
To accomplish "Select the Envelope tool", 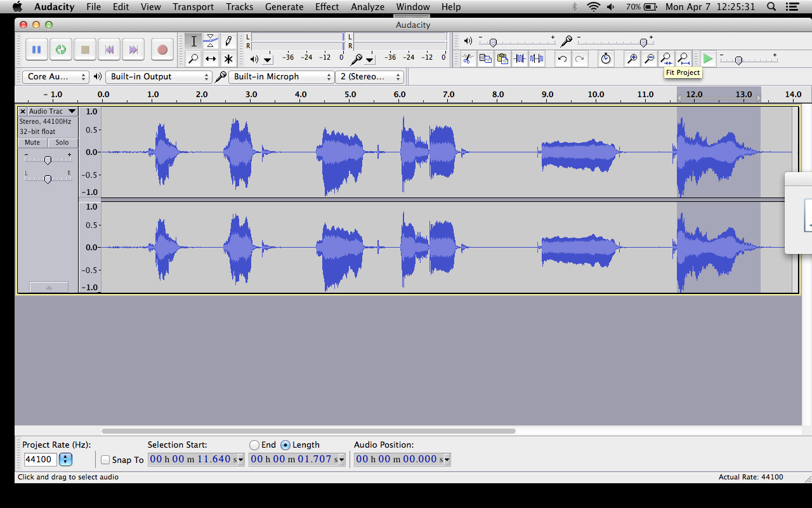I will coord(211,41).
